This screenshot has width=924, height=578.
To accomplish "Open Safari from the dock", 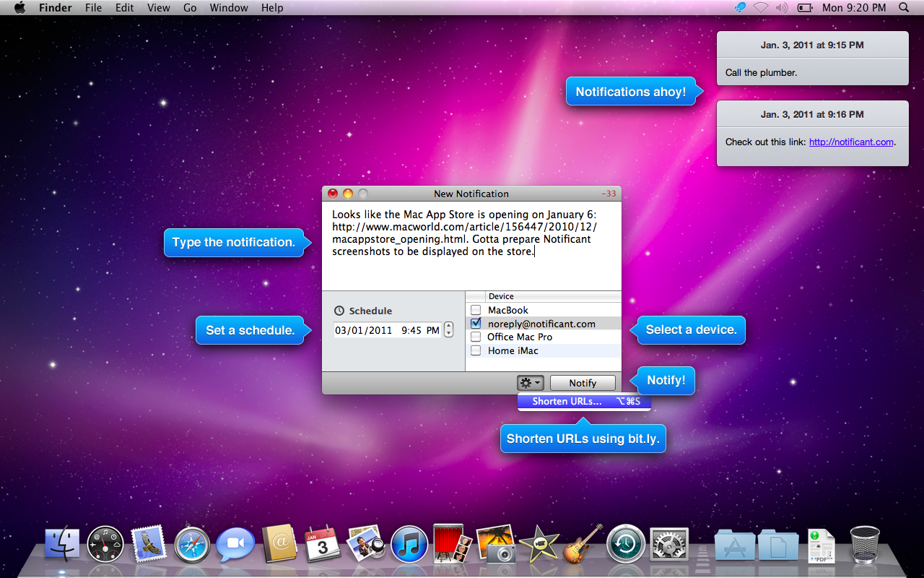I will 192,544.
